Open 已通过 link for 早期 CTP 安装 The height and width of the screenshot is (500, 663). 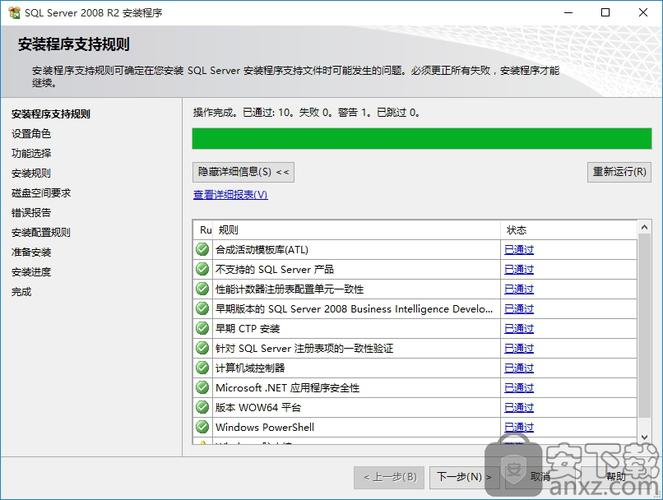pyautogui.click(x=519, y=329)
